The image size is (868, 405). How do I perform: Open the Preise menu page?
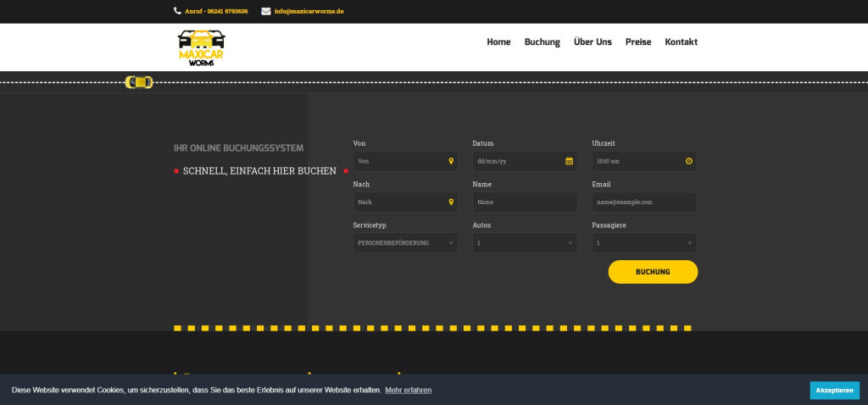[x=638, y=42]
